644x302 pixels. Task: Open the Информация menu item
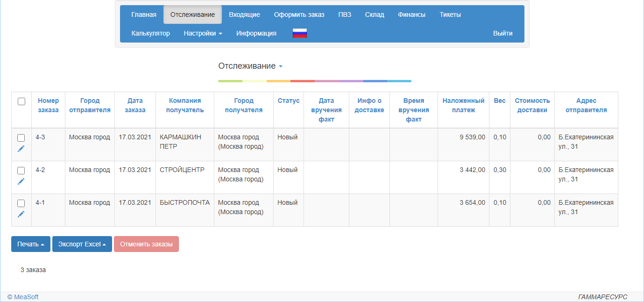[256, 33]
